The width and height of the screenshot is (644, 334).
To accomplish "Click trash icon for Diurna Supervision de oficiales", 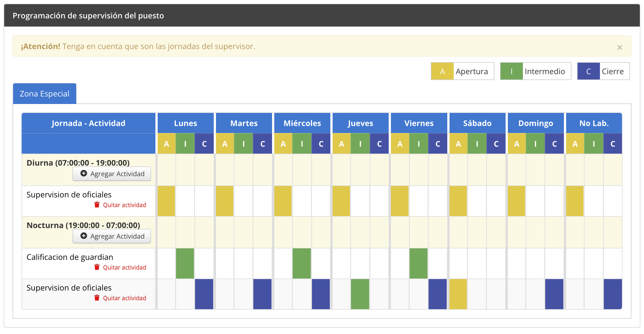I will point(97,205).
